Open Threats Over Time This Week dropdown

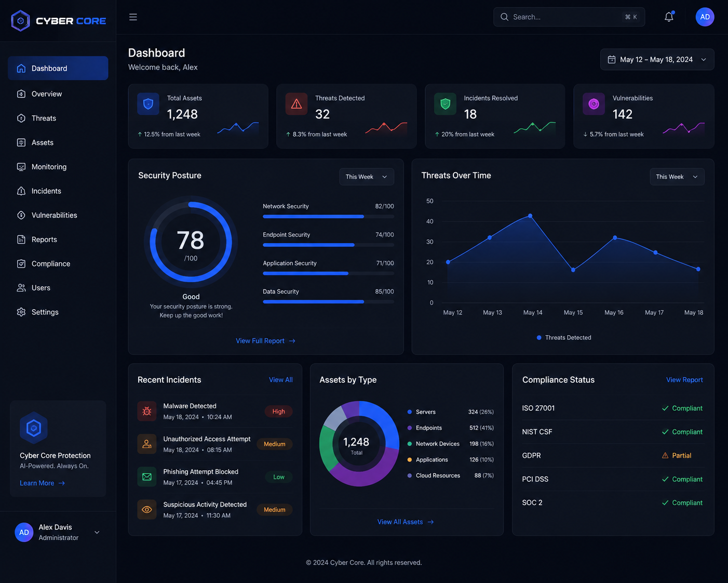coord(677,177)
